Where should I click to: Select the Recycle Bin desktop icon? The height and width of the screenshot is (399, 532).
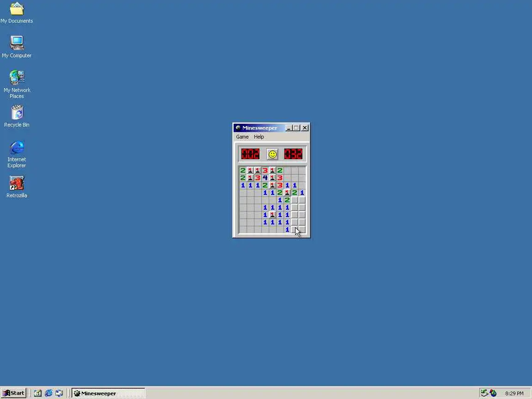click(17, 116)
